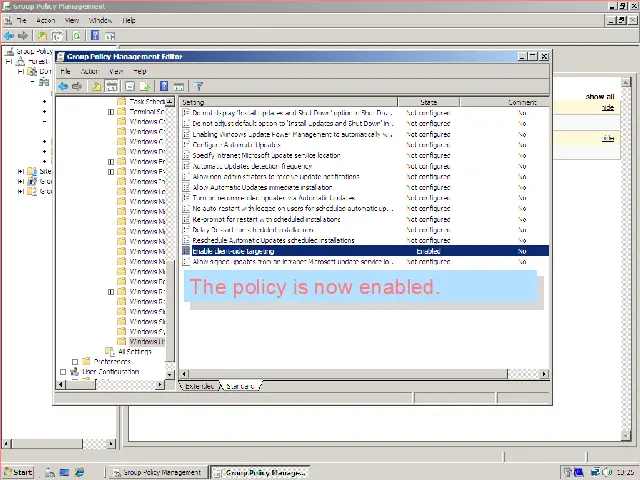
Task: Click the Enabled state cell of highlighted row
Action: click(x=429, y=251)
